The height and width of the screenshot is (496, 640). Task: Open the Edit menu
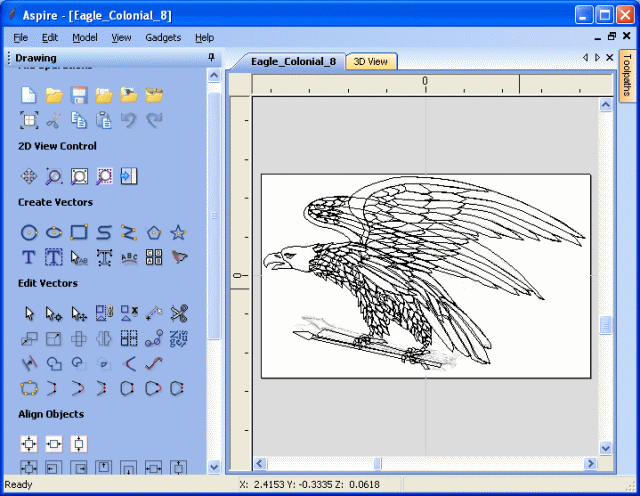49,38
